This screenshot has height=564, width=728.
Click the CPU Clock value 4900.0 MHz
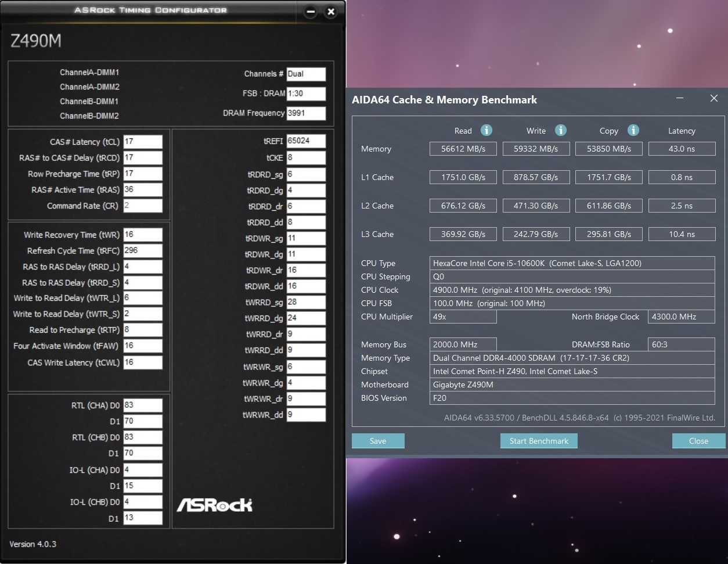pyautogui.click(x=572, y=290)
